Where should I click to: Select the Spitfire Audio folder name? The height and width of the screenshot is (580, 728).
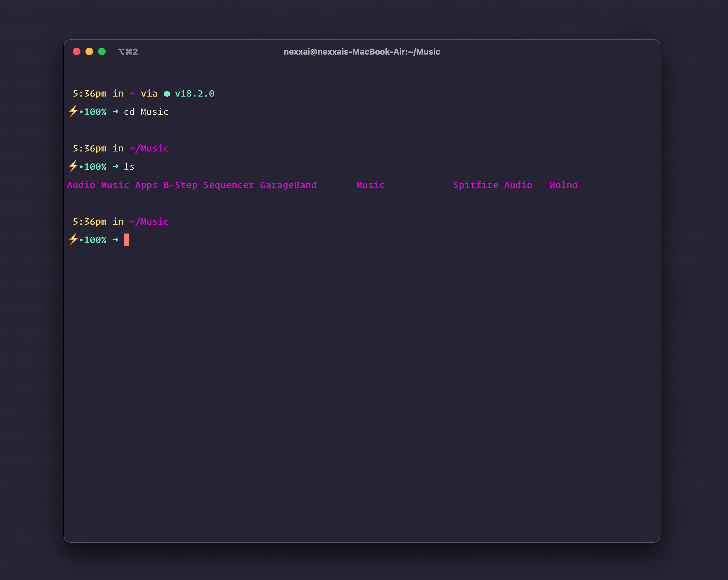(492, 185)
